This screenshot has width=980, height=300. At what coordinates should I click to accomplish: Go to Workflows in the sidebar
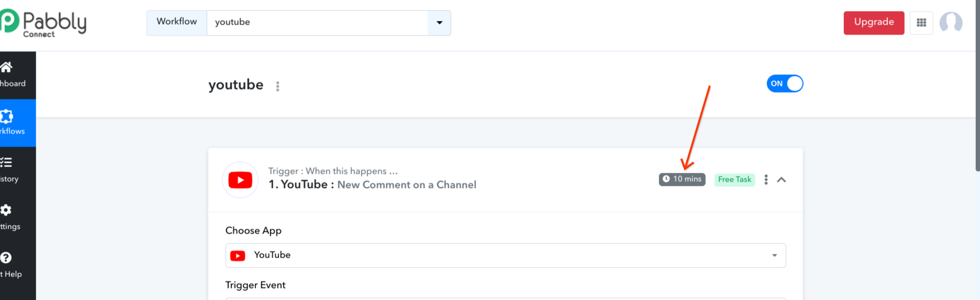point(18,123)
